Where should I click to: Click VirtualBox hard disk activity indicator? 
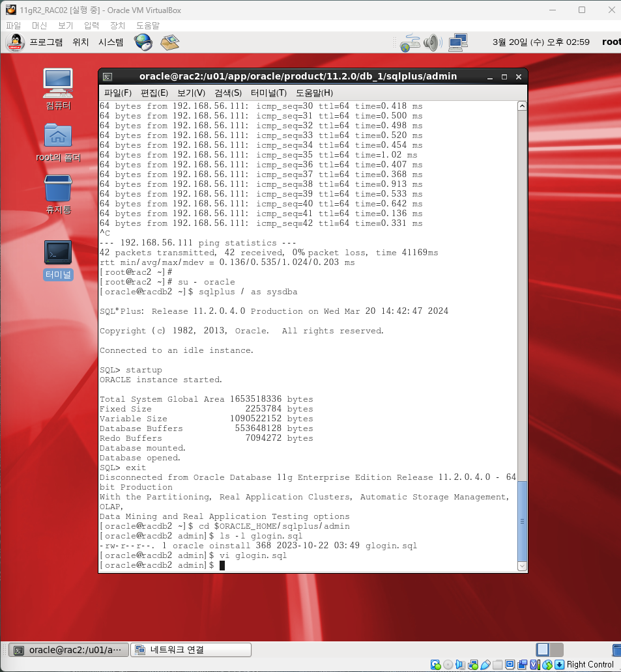coord(436,665)
